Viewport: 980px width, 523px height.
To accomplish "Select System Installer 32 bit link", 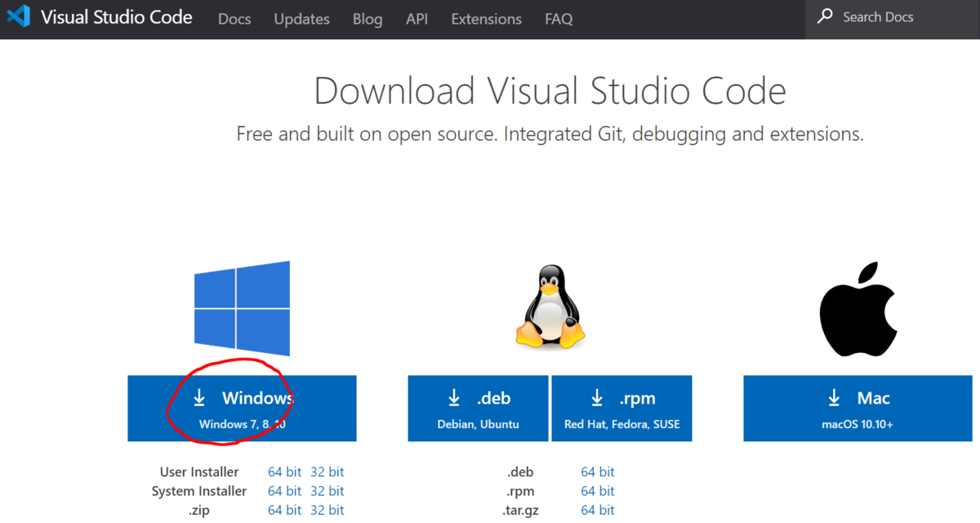I will (327, 491).
